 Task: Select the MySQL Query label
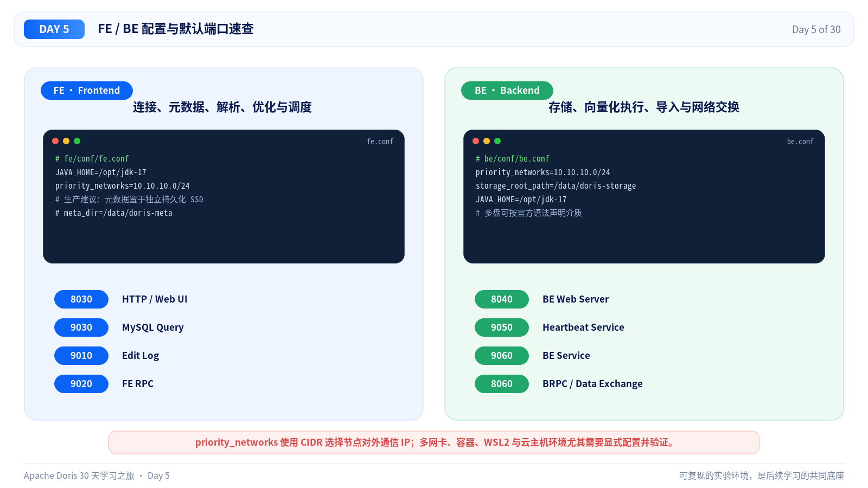click(x=153, y=328)
